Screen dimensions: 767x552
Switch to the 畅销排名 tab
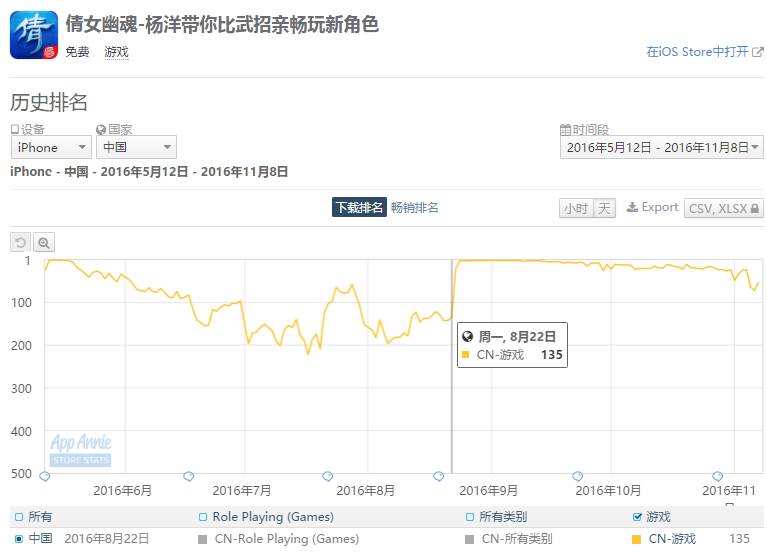tap(414, 208)
